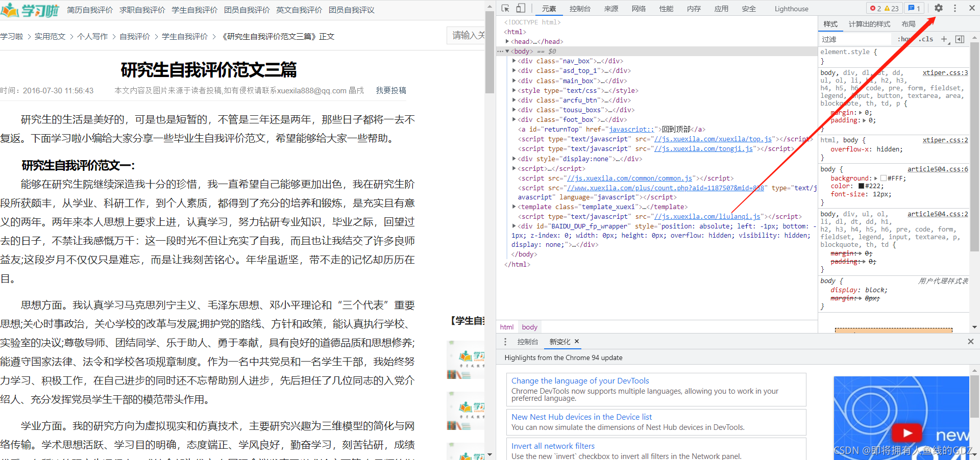Open the Lighthouse tab
The height and width of the screenshot is (460, 980).
point(791,9)
